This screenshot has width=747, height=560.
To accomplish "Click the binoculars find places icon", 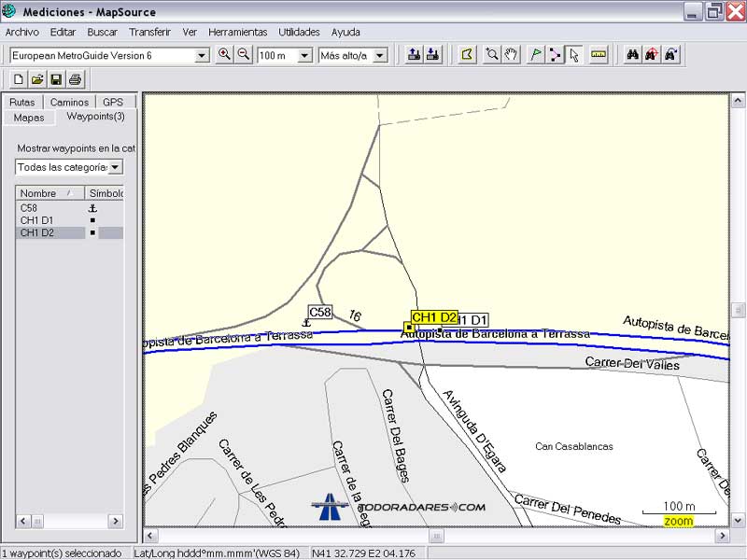I will pos(632,55).
